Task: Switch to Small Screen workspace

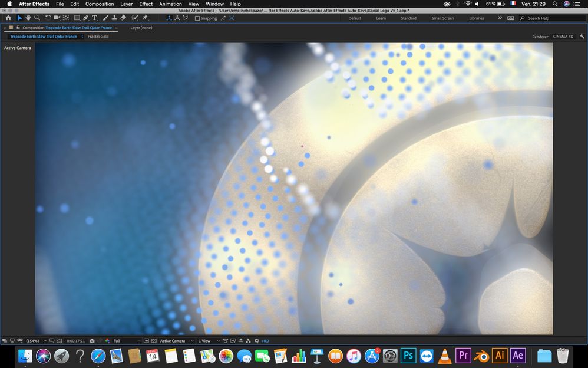Action: (x=442, y=18)
